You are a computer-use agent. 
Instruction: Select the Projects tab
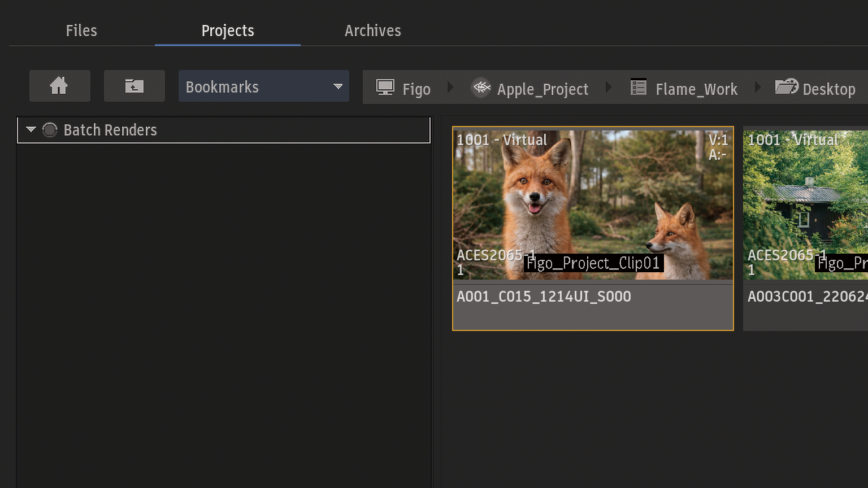point(228,30)
